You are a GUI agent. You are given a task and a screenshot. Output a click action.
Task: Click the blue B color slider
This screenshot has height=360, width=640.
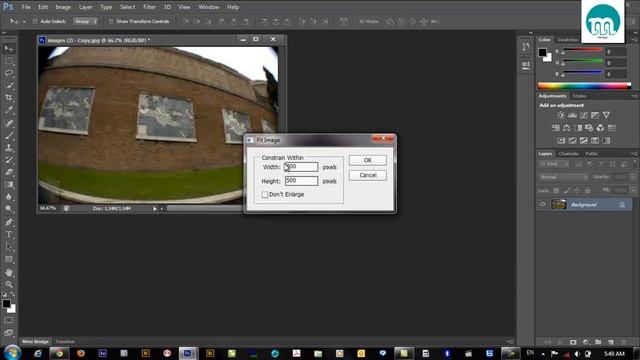point(582,73)
